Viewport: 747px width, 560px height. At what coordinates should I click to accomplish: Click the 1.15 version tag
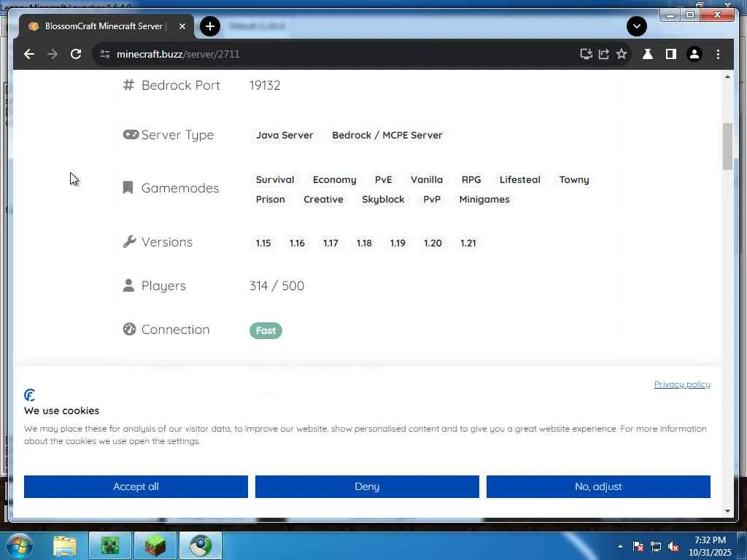click(263, 244)
